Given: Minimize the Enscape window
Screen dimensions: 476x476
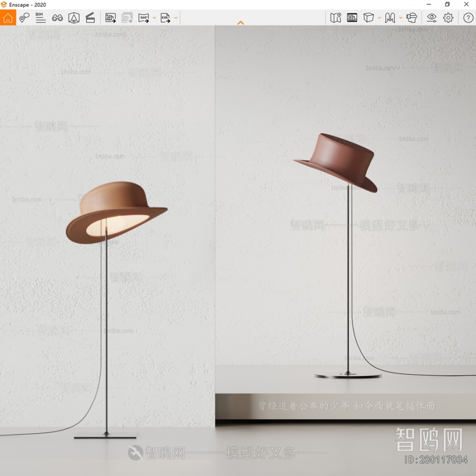Looking at the screenshot, I should 429,4.
